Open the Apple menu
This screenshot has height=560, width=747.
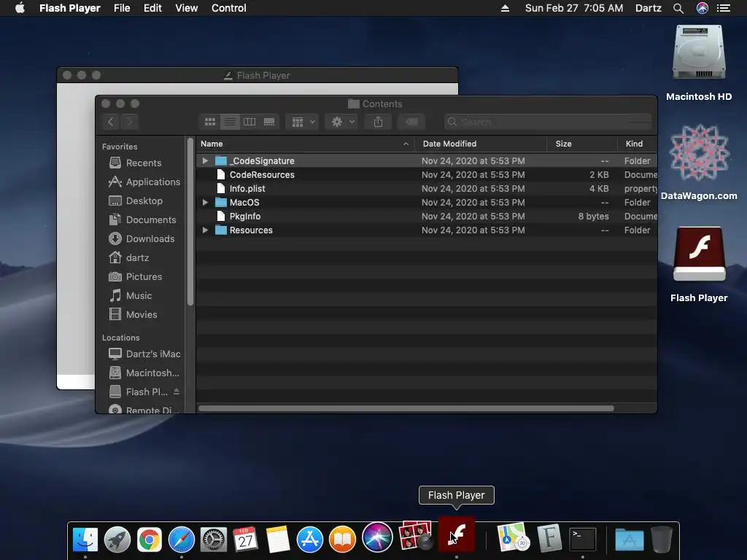pyautogui.click(x=20, y=8)
